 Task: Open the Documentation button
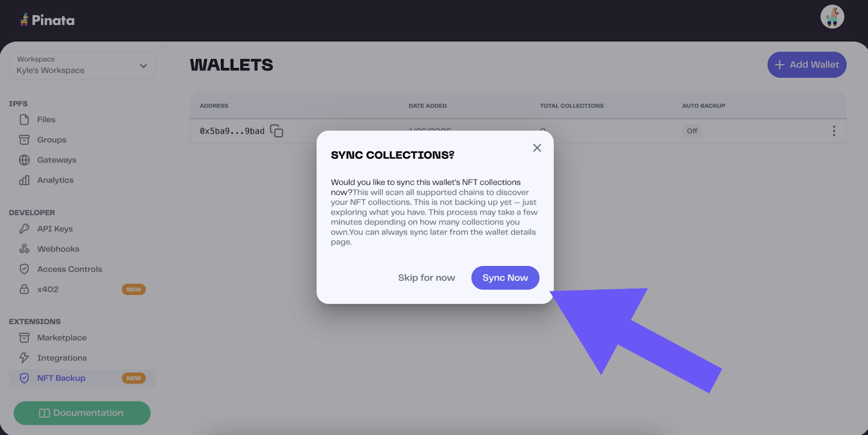[x=82, y=413]
